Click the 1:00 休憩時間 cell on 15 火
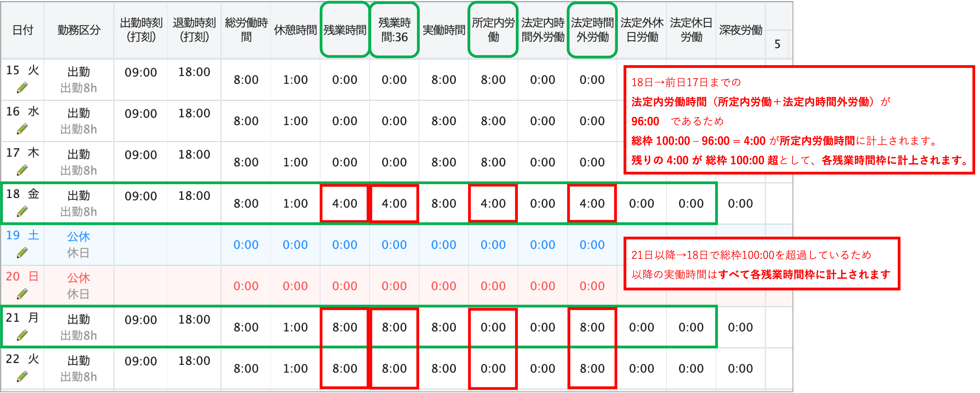Image resolution: width=980 pixels, height=393 pixels. pos(296,80)
